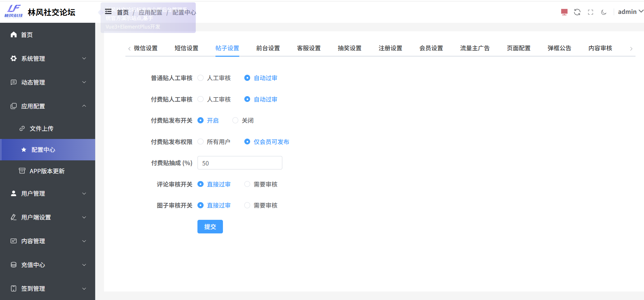Viewport: 644px width, 300px height.
Task: Open APP版本更新 in the sidebar
Action: pos(47,171)
